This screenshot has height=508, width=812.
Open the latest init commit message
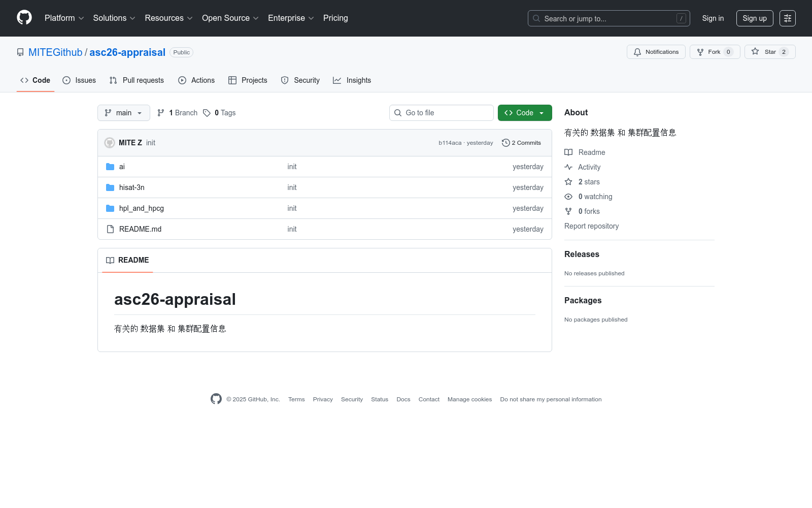[x=151, y=143]
